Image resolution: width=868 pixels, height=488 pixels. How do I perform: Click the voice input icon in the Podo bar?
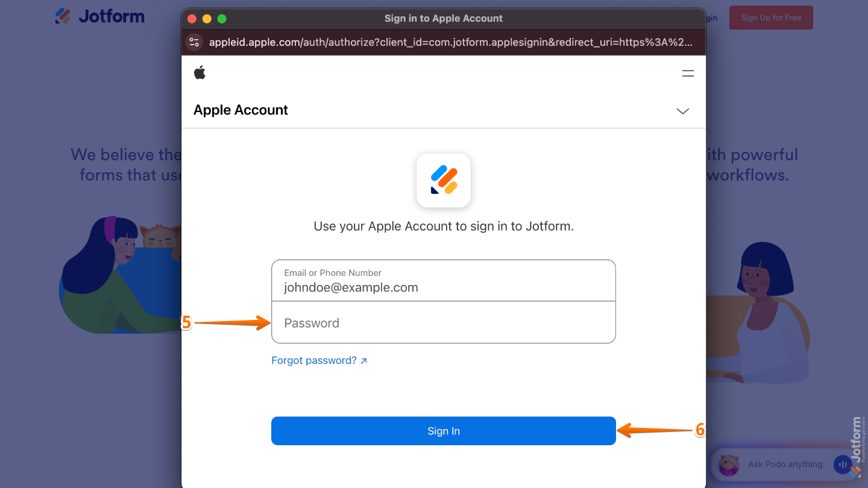pos(842,465)
